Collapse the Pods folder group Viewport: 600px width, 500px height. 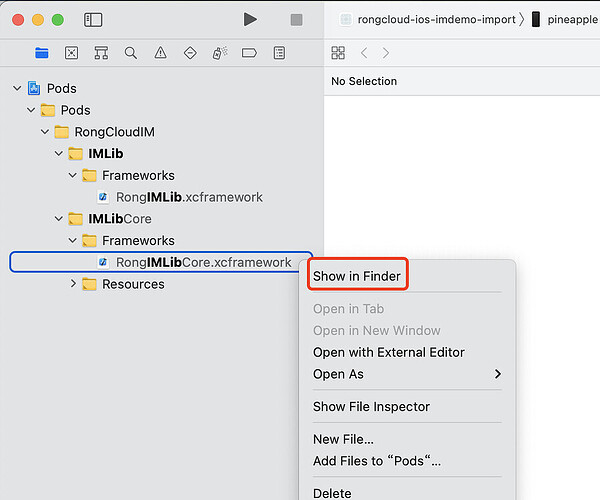(31, 110)
